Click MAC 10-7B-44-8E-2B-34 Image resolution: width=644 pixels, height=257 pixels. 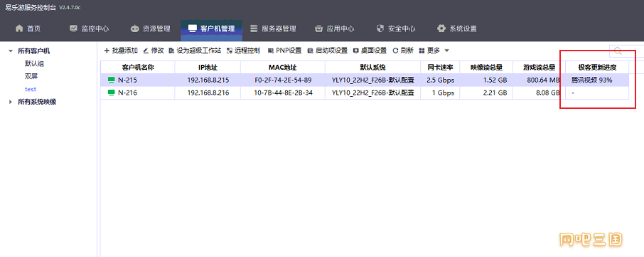click(283, 93)
